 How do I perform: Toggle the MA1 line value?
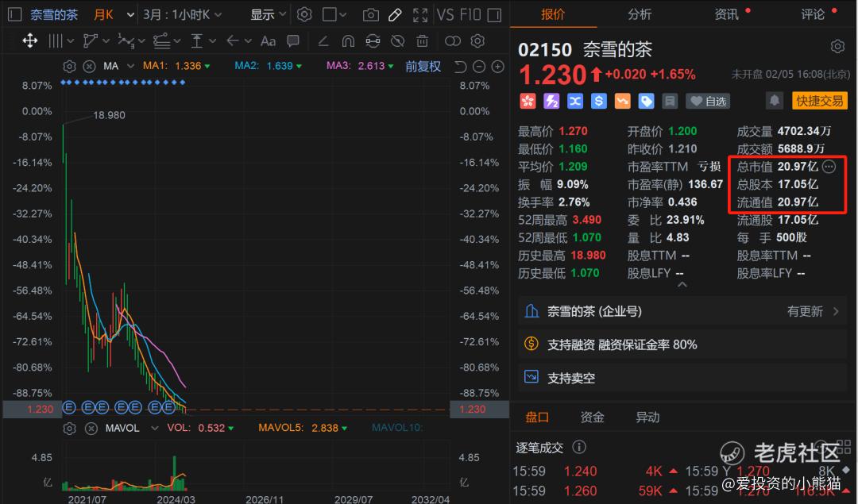[176, 66]
